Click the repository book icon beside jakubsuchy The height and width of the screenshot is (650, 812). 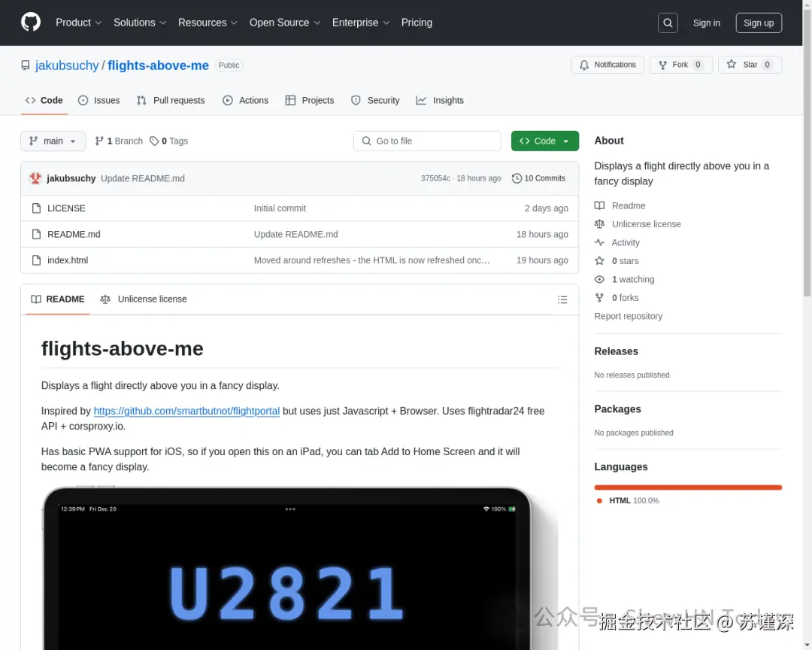(26, 65)
